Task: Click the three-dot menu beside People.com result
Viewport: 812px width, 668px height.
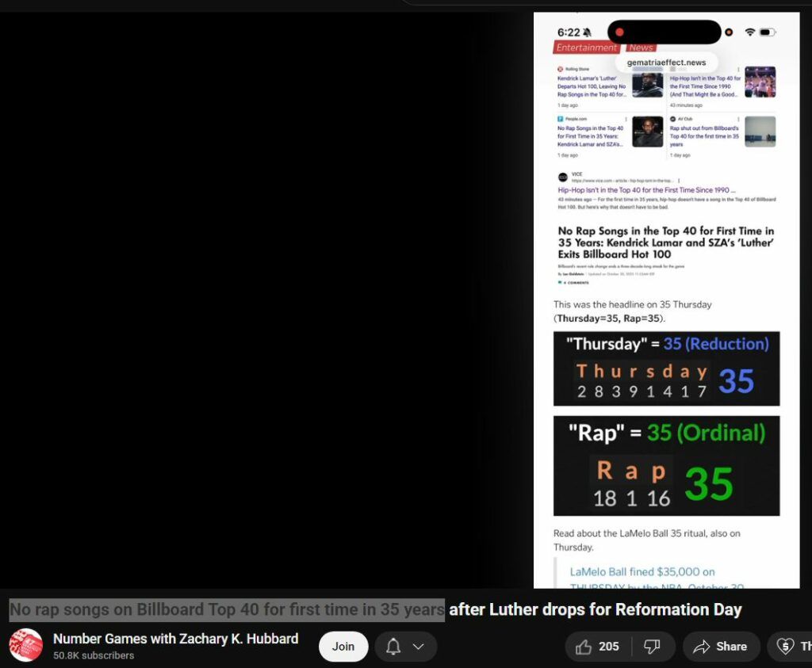Action: (626, 119)
